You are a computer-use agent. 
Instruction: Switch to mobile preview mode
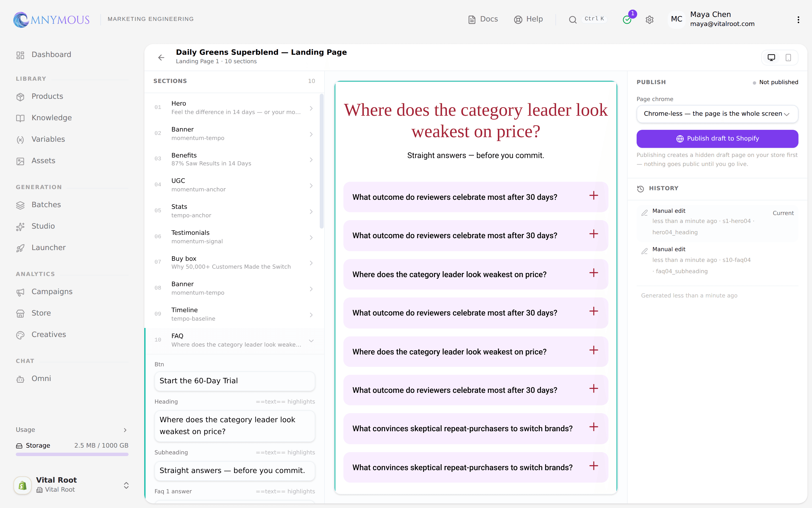point(788,58)
